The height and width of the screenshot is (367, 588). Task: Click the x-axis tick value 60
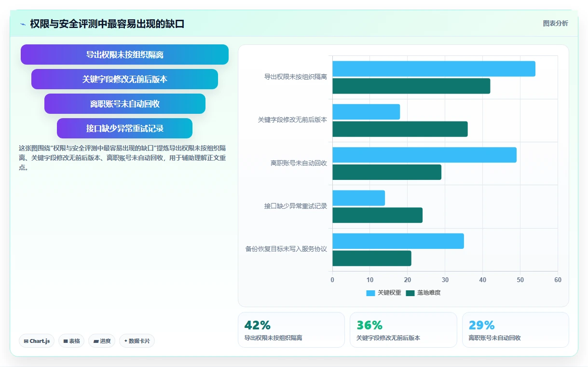pos(558,280)
